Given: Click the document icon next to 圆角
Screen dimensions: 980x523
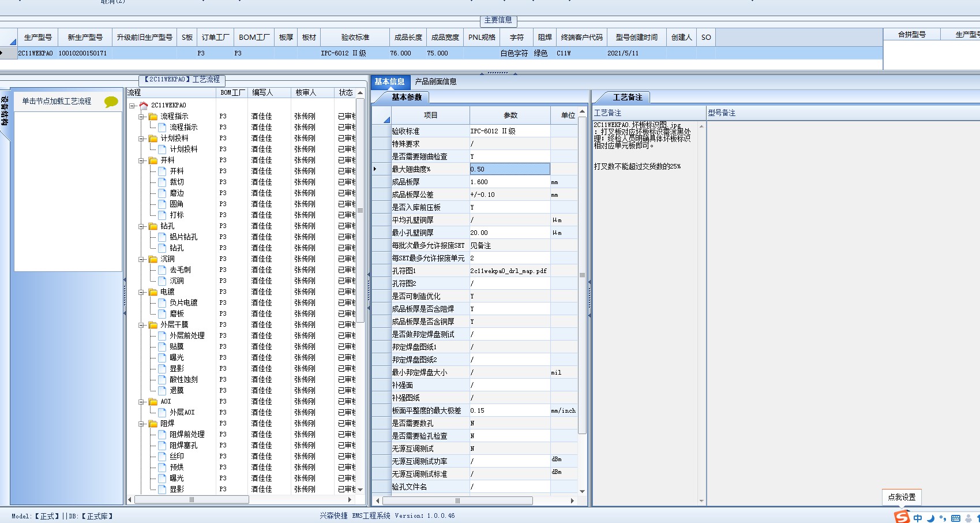Looking at the screenshot, I should tap(163, 204).
